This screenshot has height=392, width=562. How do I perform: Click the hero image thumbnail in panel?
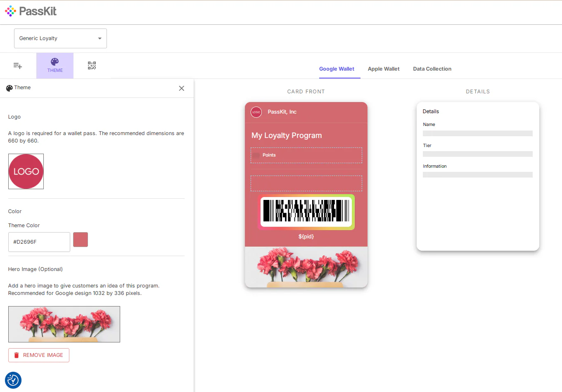click(x=64, y=324)
